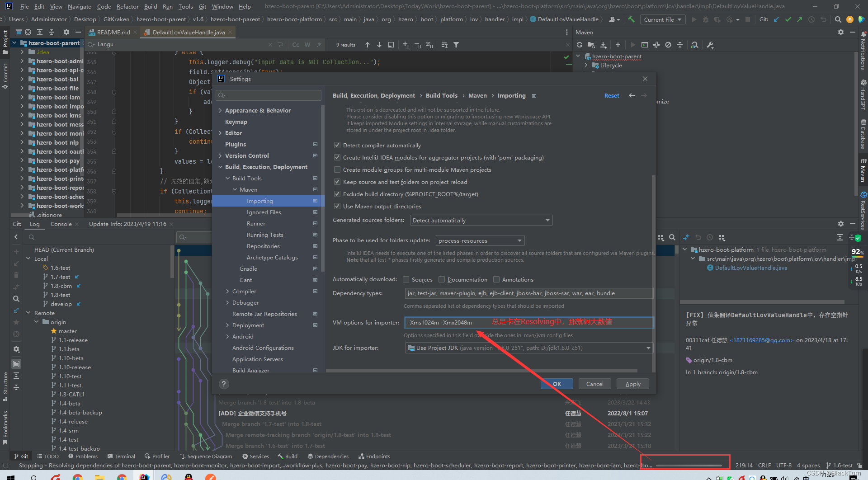The width and height of the screenshot is (868, 480).
Task: Click Cancel button in Settings
Action: pyautogui.click(x=594, y=384)
